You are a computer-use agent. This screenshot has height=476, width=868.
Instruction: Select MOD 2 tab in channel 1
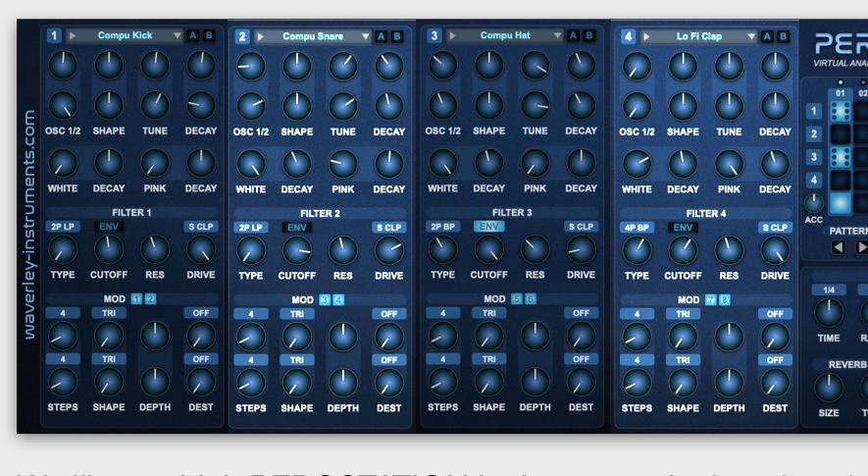coord(150,298)
